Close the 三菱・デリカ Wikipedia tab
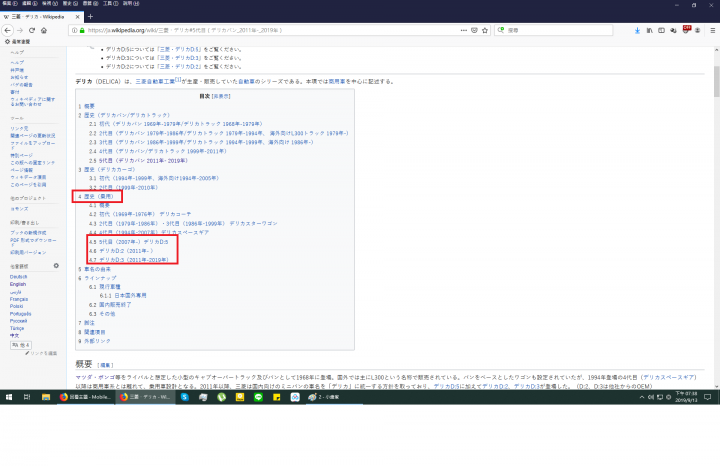This screenshot has width=720, height=466. (77, 17)
